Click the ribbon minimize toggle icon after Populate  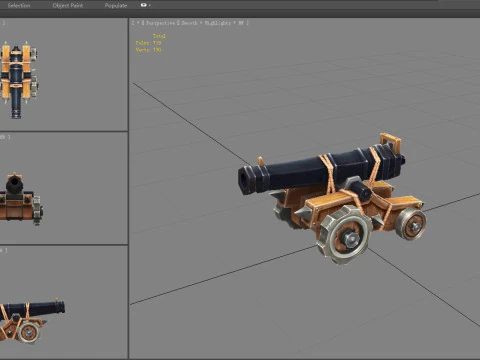coord(145,5)
